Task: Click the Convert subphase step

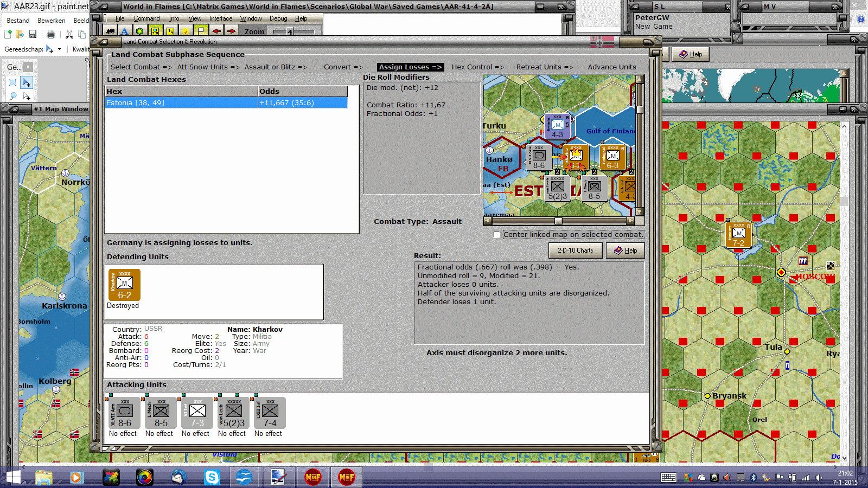Action: coord(343,67)
